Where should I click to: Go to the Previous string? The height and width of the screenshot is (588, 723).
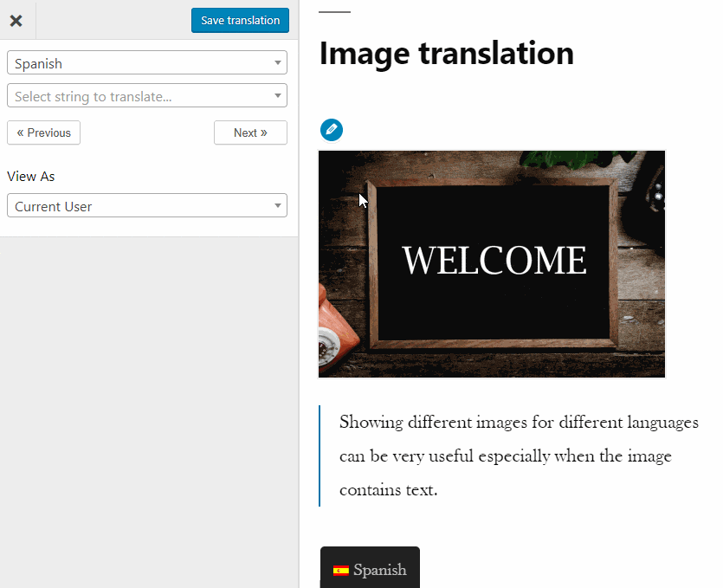click(x=44, y=132)
